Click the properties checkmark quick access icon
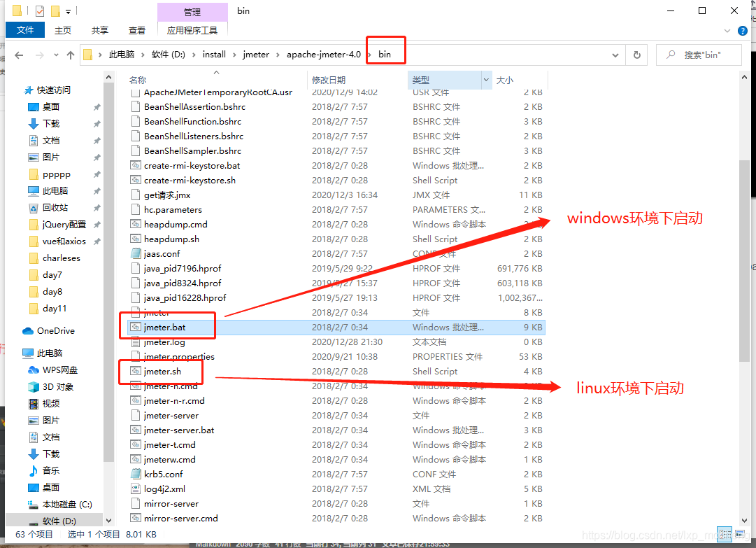Image resolution: width=756 pixels, height=548 pixels. [x=40, y=10]
